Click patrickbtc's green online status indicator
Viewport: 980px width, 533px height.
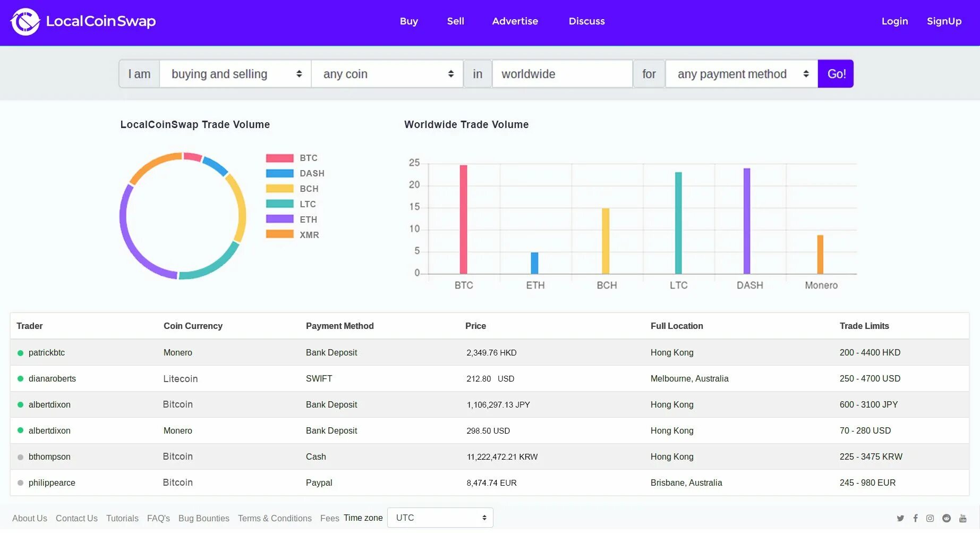20,352
